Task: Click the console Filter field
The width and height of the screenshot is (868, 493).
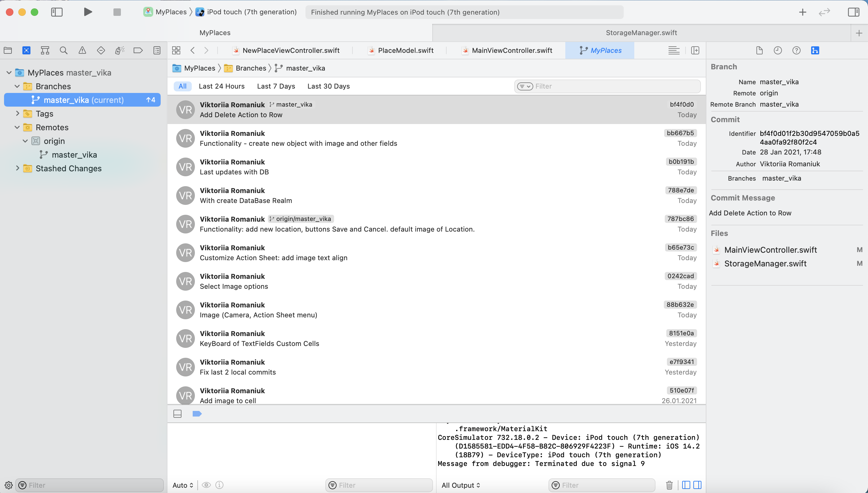Action: pos(602,485)
